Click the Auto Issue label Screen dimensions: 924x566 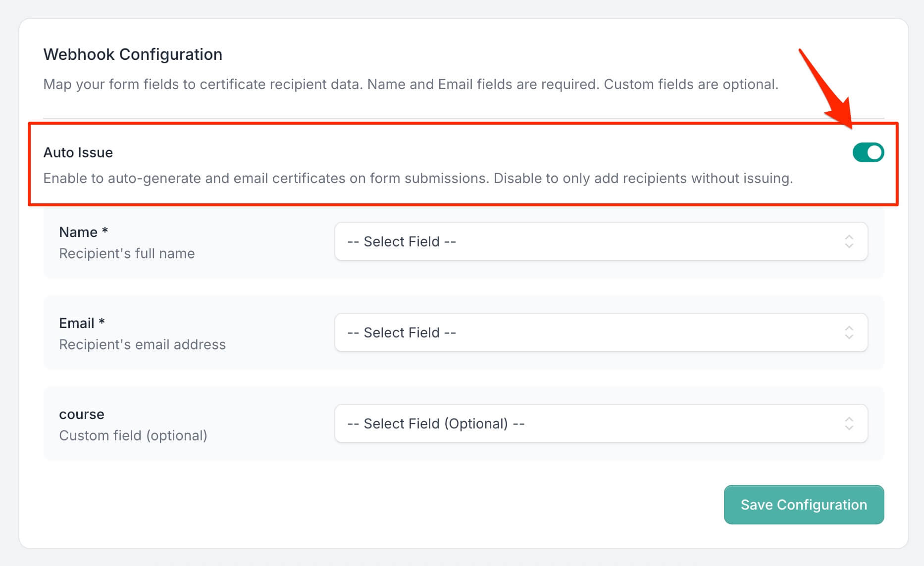pyautogui.click(x=78, y=152)
